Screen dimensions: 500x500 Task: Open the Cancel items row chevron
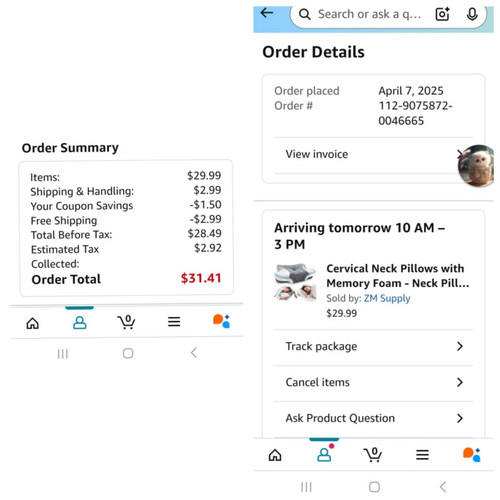point(460,382)
